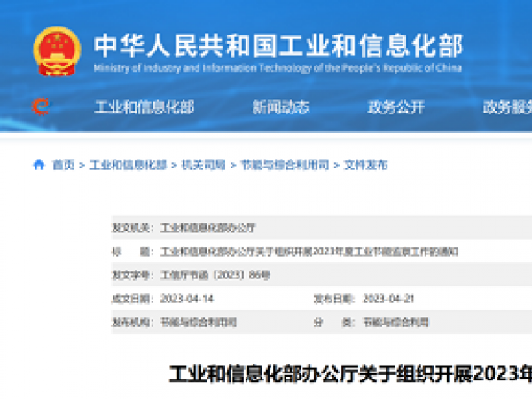Open 文件发布 breadcrumb link

click(365, 165)
